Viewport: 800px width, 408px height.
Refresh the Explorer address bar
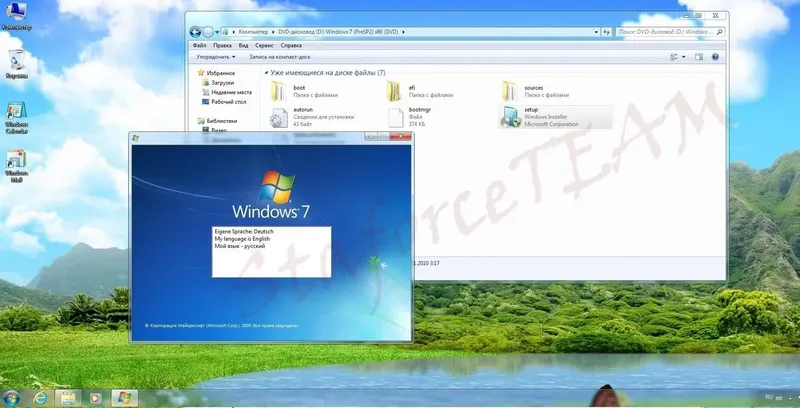coord(606,32)
